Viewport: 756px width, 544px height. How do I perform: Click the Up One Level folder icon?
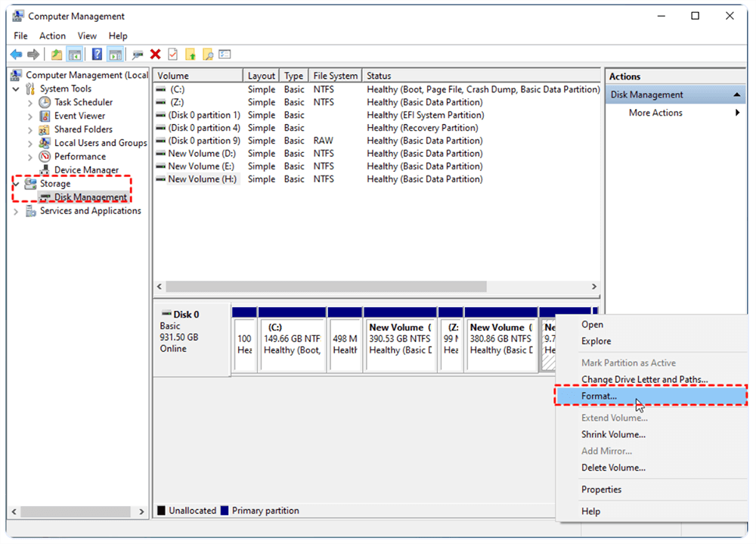pos(57,54)
